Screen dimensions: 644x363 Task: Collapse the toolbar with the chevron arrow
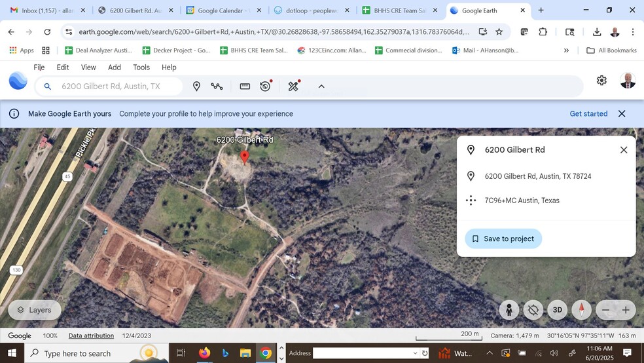(x=321, y=86)
